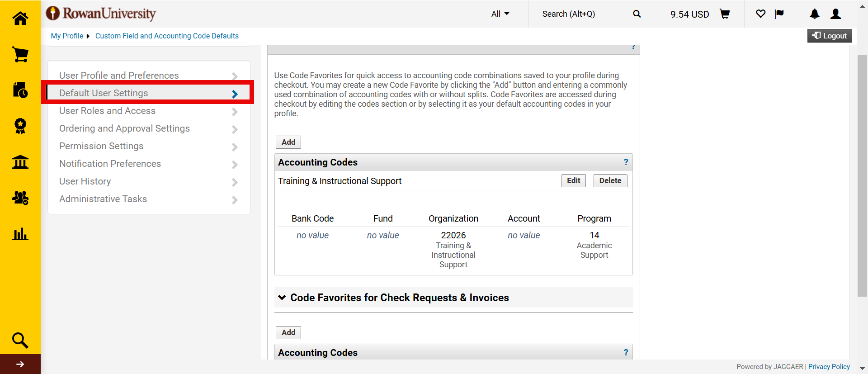Viewport: 868px width, 374px height.
Task: Click the My Profile breadcrumb link
Action: [67, 36]
